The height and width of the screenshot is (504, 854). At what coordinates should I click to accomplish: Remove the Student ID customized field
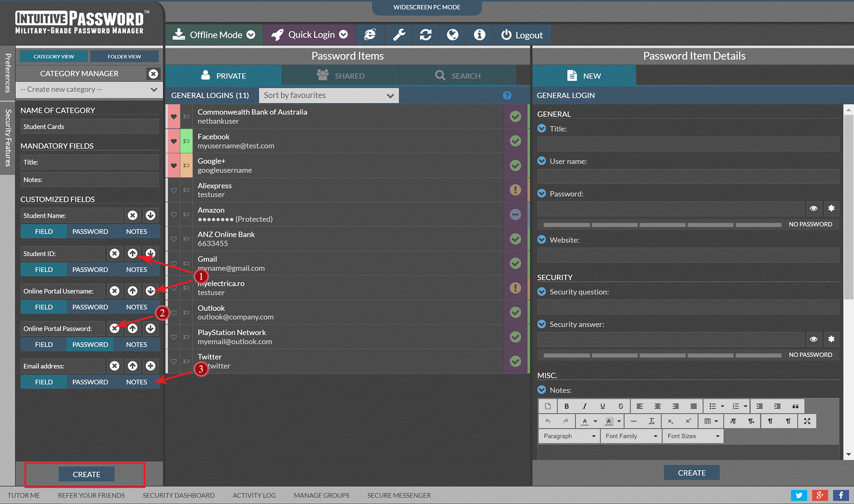click(x=114, y=254)
